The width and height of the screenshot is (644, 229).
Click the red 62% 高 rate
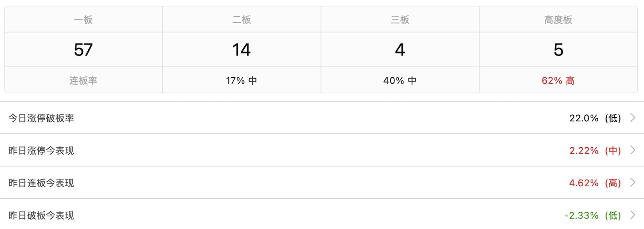[558, 81]
